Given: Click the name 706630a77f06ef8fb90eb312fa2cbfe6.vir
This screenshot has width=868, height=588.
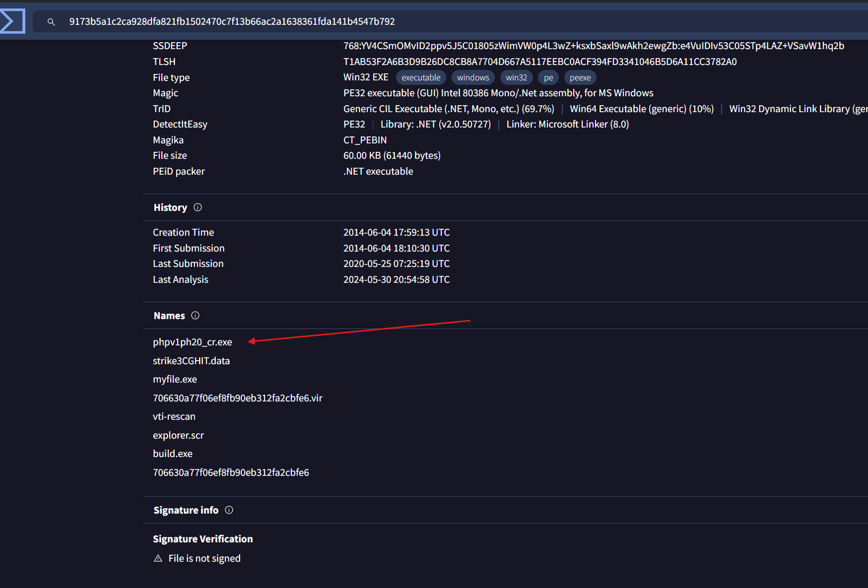Looking at the screenshot, I should [x=238, y=398].
